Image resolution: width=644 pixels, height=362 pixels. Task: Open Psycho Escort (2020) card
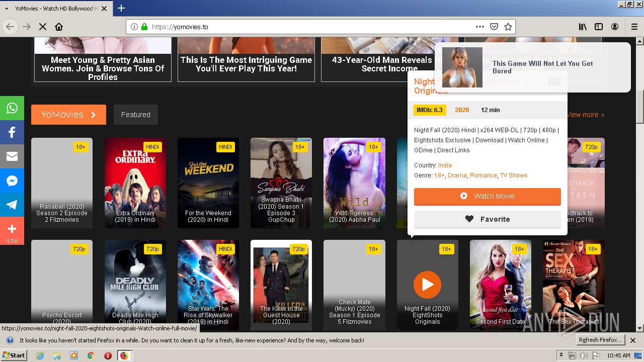(x=62, y=285)
